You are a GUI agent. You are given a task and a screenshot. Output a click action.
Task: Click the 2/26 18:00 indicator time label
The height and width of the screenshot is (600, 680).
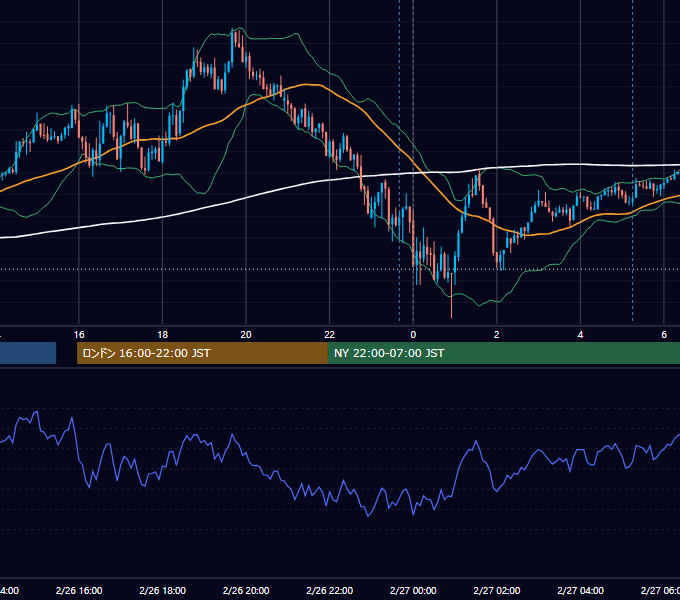pos(163,590)
